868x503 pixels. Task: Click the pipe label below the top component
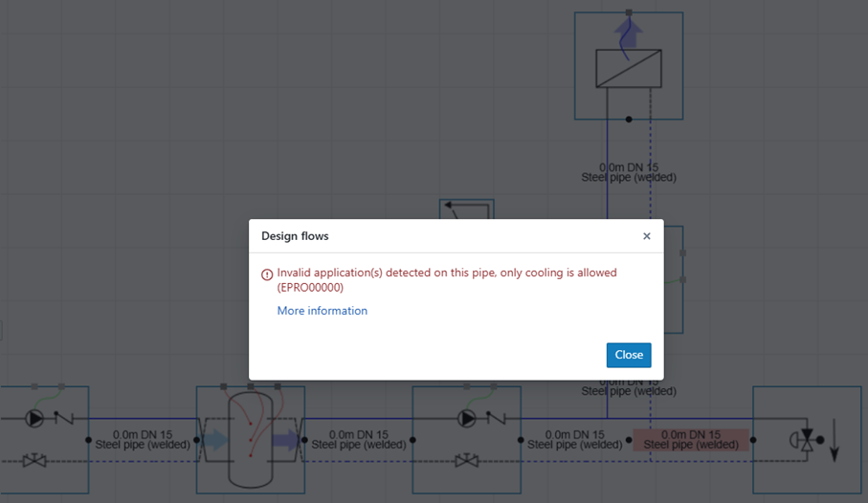click(x=628, y=172)
